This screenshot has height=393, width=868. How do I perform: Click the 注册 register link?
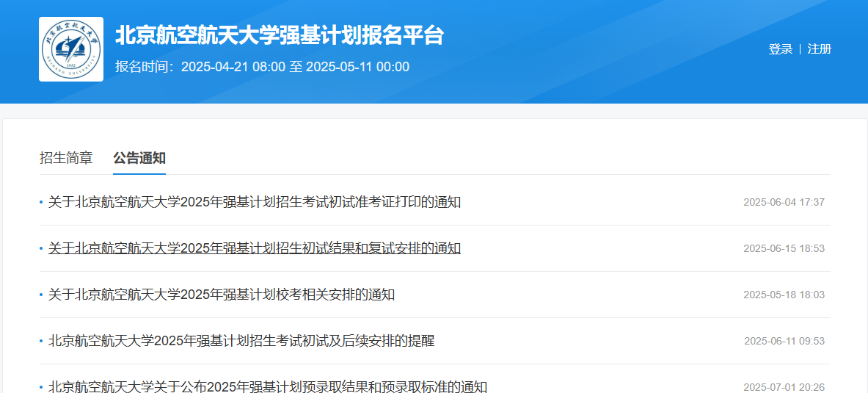click(x=820, y=49)
